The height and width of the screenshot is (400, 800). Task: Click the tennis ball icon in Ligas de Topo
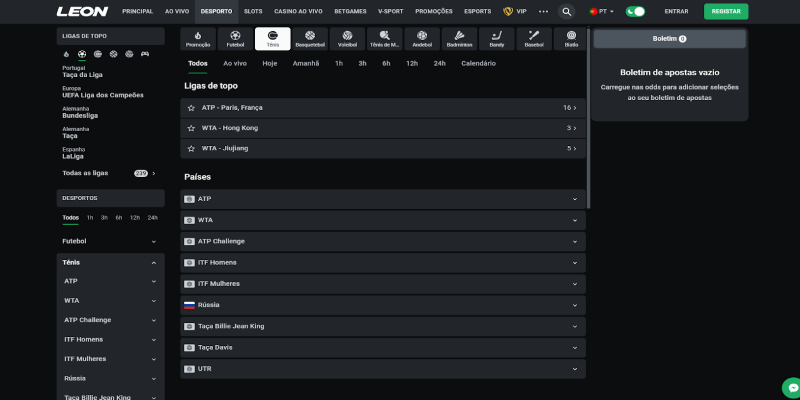coord(97,54)
